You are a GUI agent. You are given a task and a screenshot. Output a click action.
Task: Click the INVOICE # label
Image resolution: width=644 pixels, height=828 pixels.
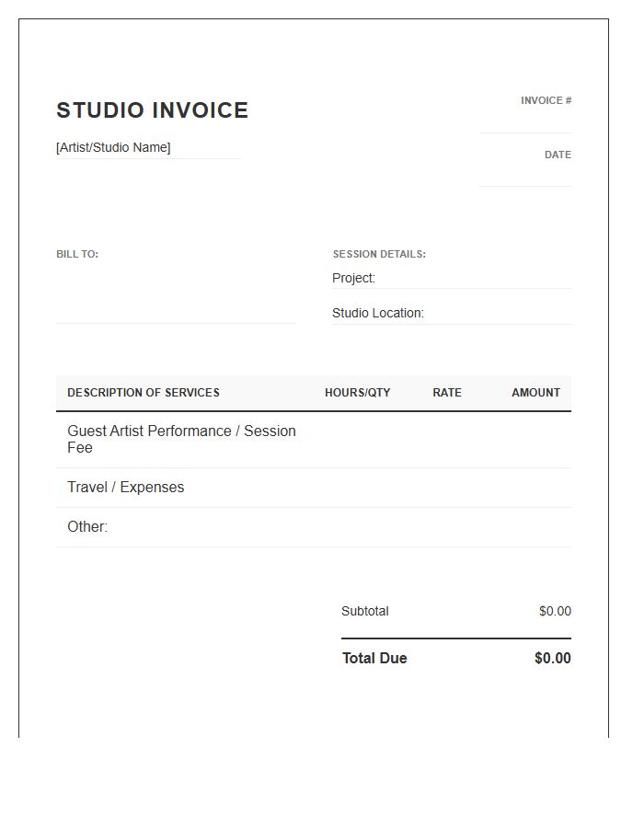[x=546, y=100]
